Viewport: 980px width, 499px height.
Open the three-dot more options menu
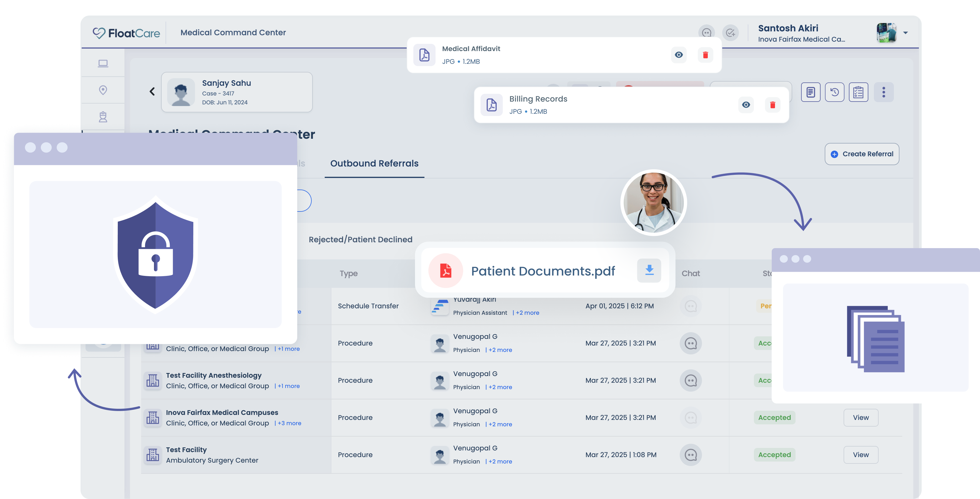coord(883,92)
